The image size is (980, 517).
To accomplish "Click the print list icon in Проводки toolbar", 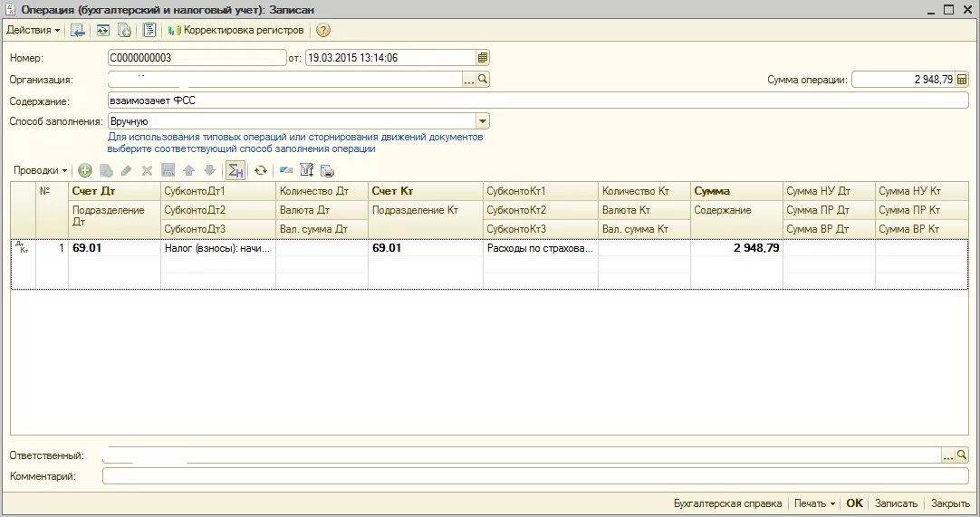I will pos(327,170).
